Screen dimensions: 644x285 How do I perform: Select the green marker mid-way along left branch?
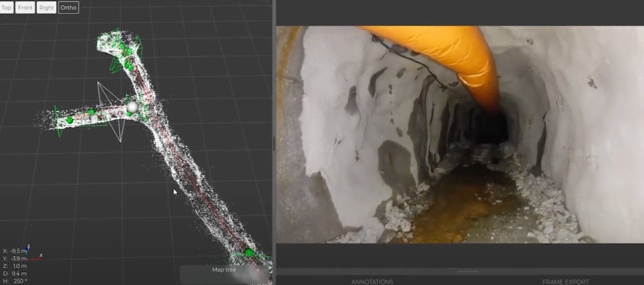coord(91,112)
